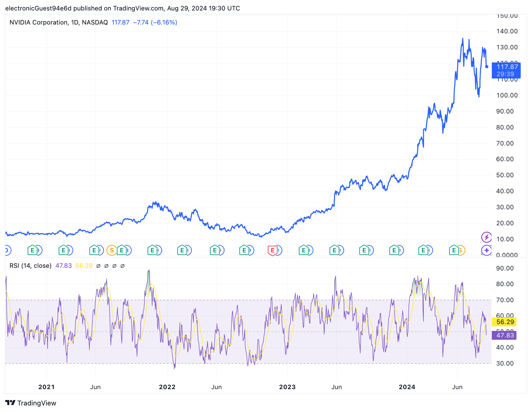The image size is (532, 412).
Task: Click the purple sparkle star icon
Action: pyautogui.click(x=486, y=250)
